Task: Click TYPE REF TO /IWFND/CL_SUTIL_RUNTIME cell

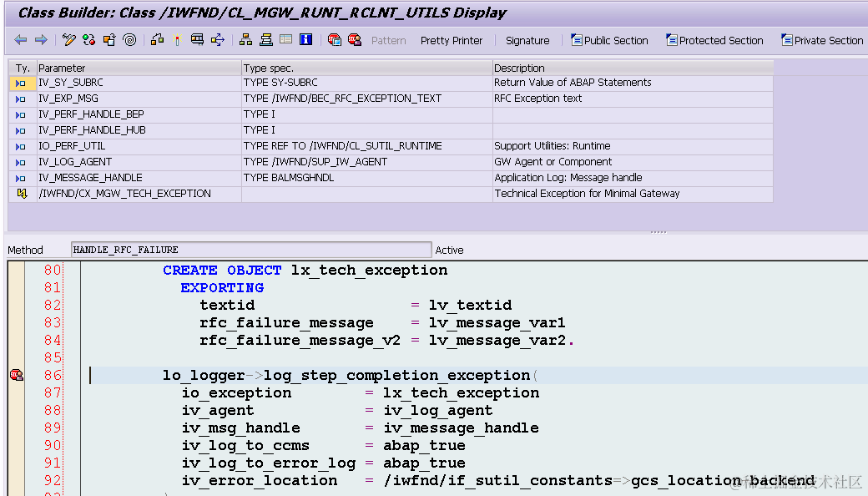Action: point(367,146)
